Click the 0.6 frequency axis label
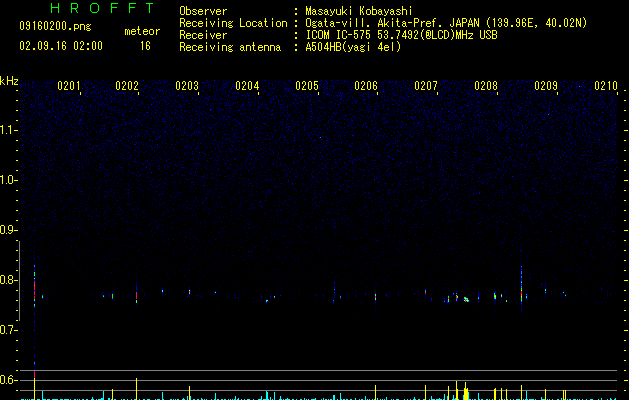The width and height of the screenshot is (629, 400). 8,380
